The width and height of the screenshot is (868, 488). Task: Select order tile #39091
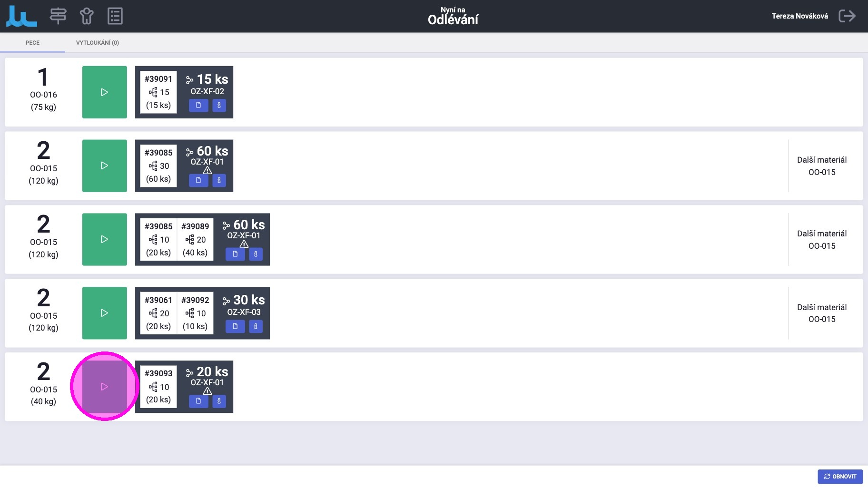[158, 92]
